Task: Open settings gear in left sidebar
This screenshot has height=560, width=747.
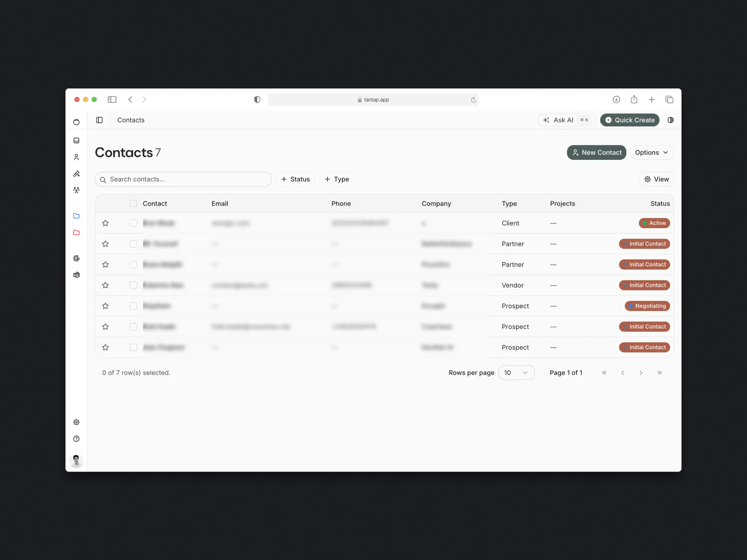Action: pyautogui.click(x=76, y=422)
